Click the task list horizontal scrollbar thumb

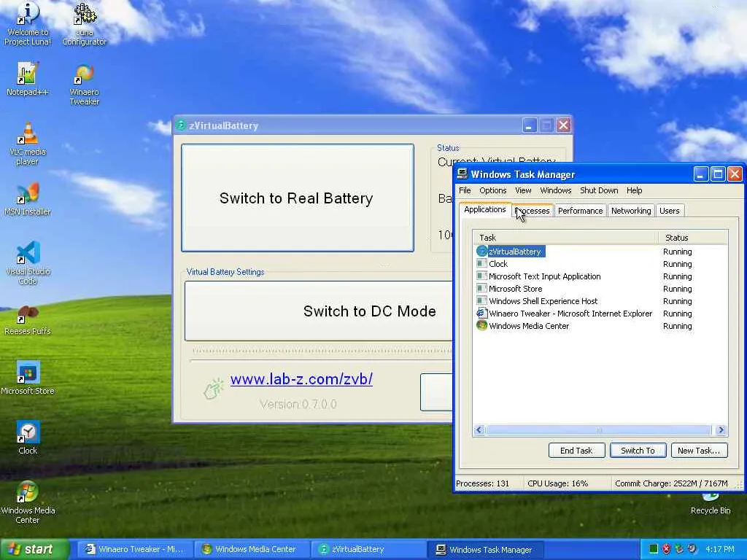pos(598,430)
